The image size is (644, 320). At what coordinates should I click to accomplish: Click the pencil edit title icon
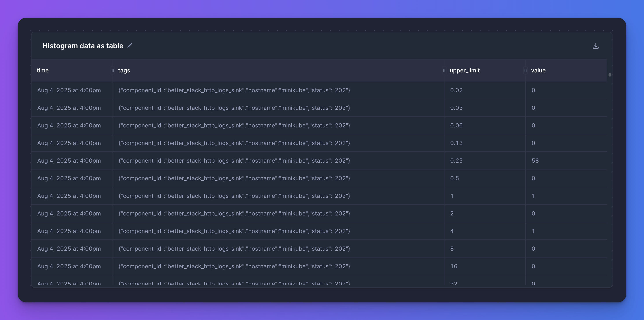tap(130, 46)
